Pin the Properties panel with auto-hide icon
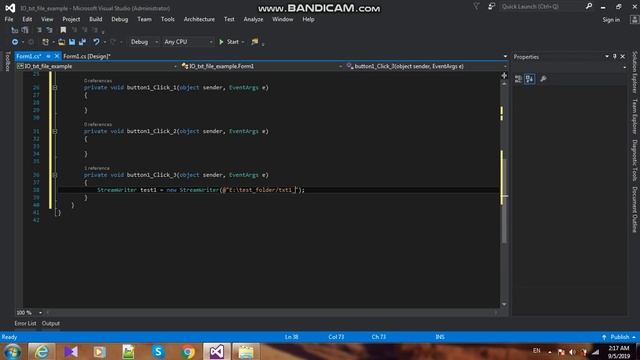This screenshot has width=640, height=360. click(x=615, y=57)
